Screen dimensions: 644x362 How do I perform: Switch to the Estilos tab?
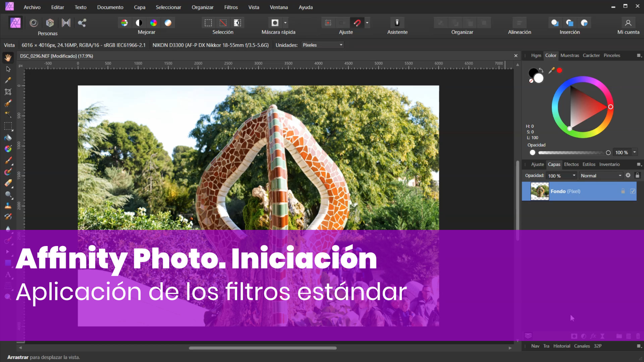coord(589,164)
